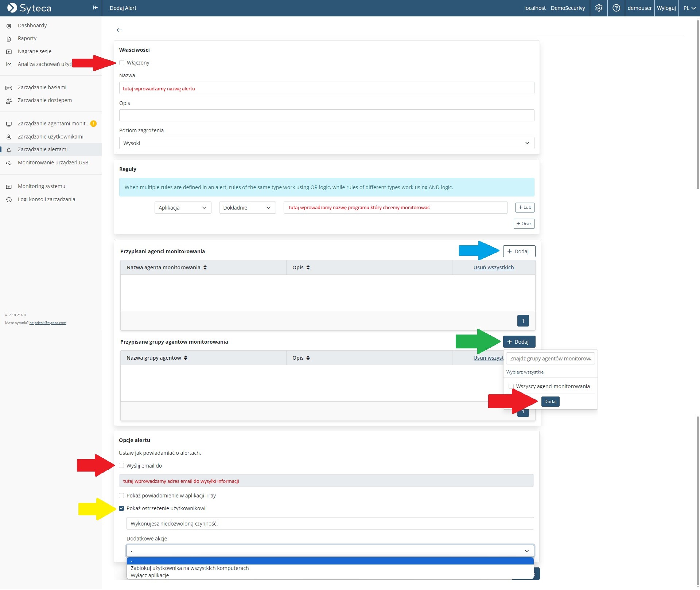Click the Dashboardy pie chart icon
Screen dimensions: 700x590
point(9,26)
